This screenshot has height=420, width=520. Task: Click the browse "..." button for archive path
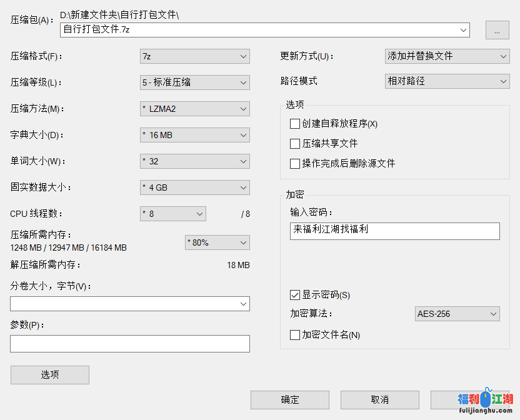tap(497, 30)
